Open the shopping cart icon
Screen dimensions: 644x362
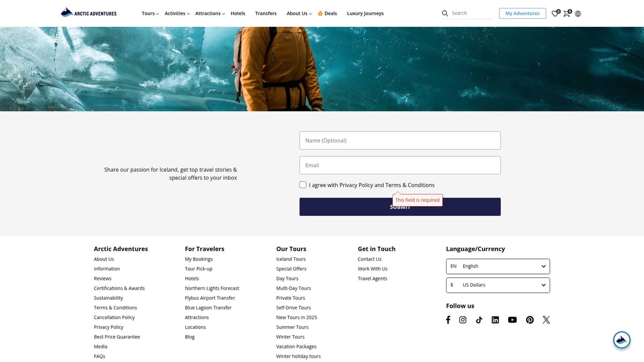point(566,13)
